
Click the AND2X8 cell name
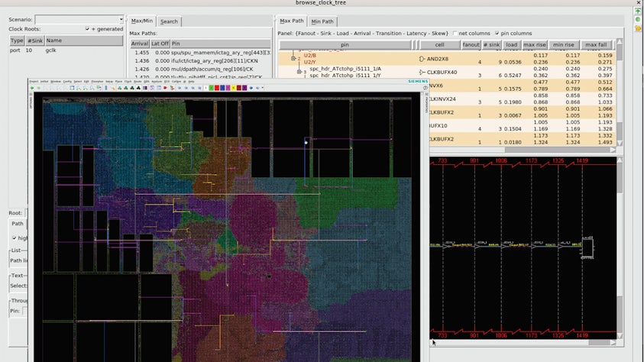(438, 59)
